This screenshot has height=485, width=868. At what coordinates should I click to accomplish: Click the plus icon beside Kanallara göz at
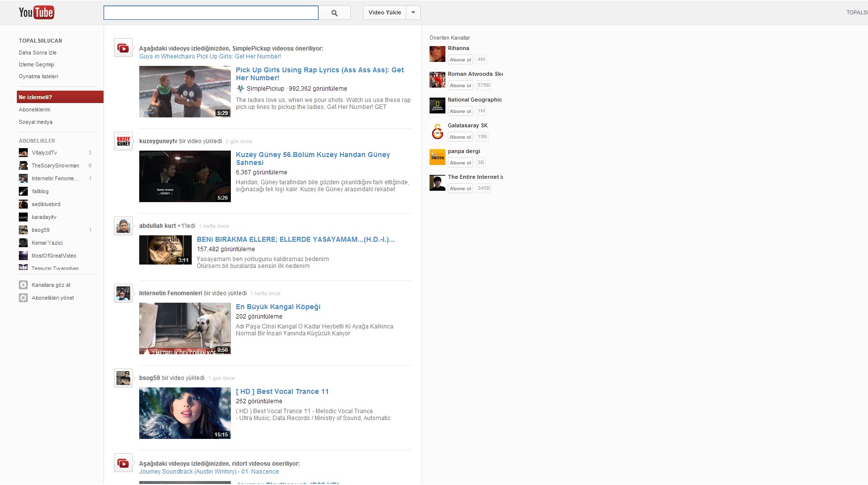coord(23,285)
